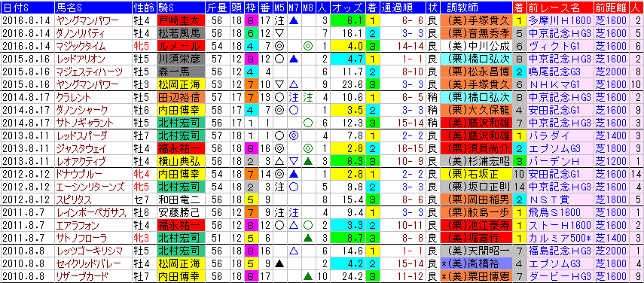Click jockey cell 松若風馬
The height and width of the screenshot is (283, 644).
(181, 34)
